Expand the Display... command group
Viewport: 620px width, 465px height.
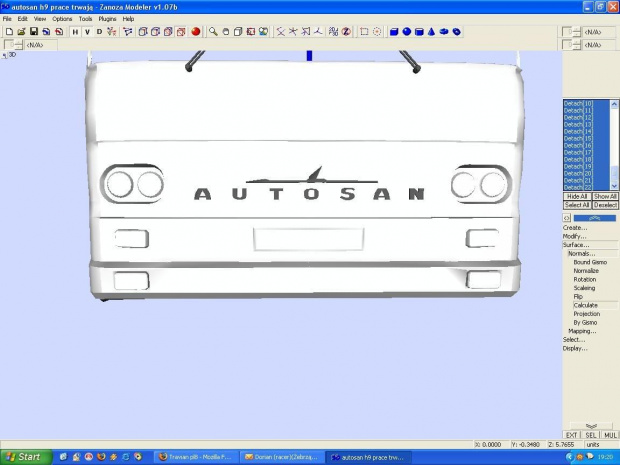tap(575, 348)
